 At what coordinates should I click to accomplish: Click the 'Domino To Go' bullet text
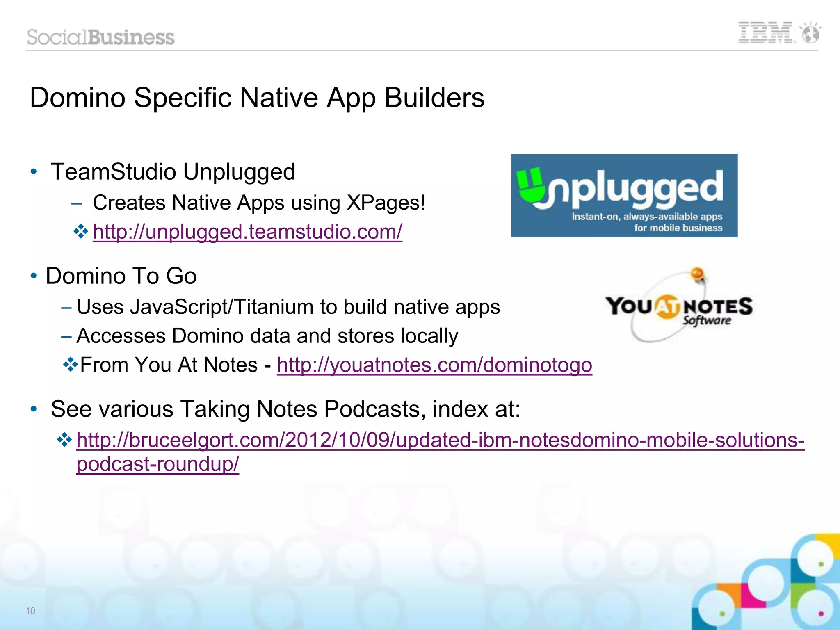(121, 276)
